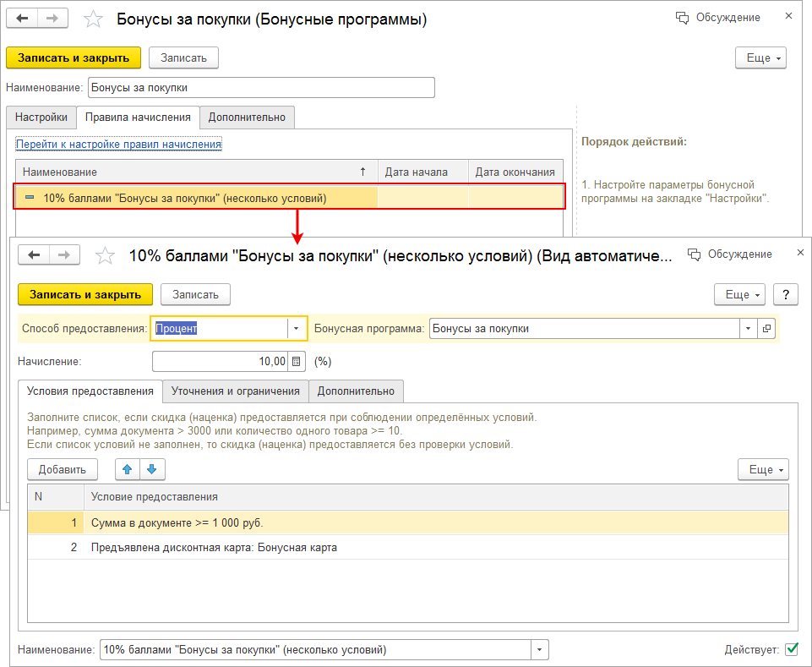
Task: Add the bonus program window to favorites
Action: pyautogui.click(x=94, y=19)
